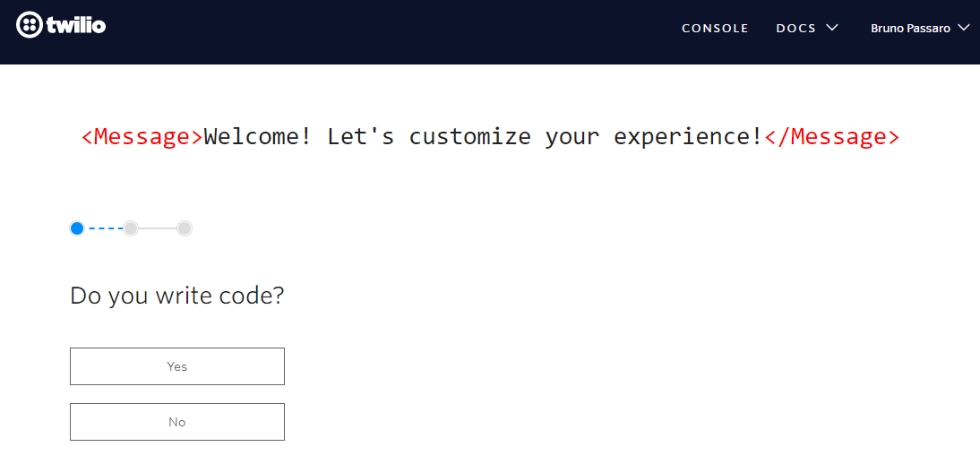The image size is (980, 464).
Task: Select the second gray progress step dot
Action: (x=131, y=228)
